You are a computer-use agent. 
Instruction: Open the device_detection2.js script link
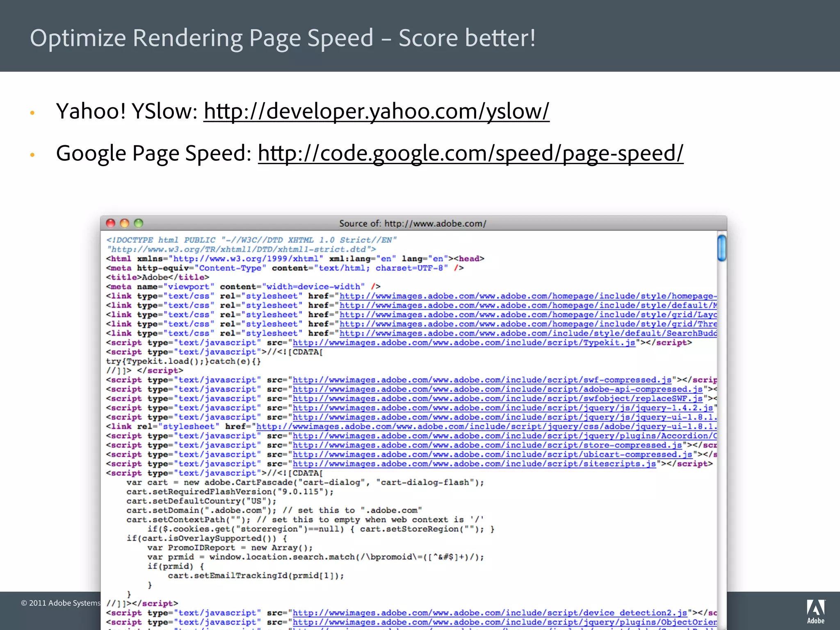click(490, 613)
